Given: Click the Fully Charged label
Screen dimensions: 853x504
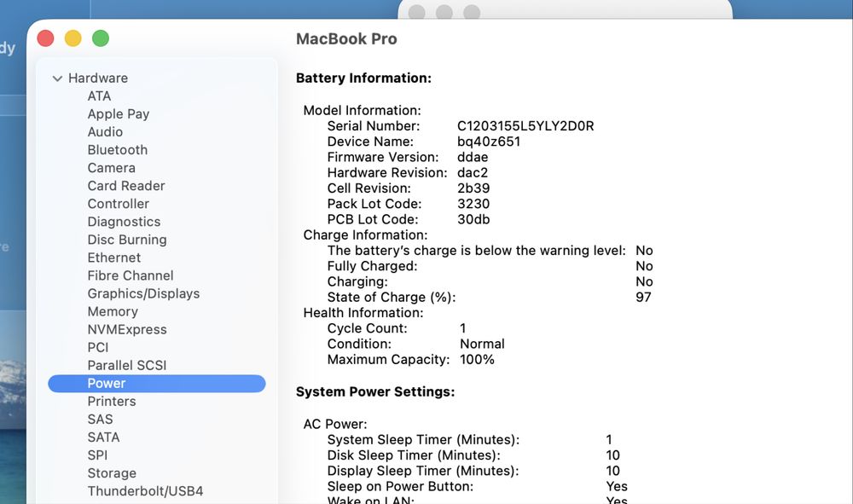Looking at the screenshot, I should point(372,266).
